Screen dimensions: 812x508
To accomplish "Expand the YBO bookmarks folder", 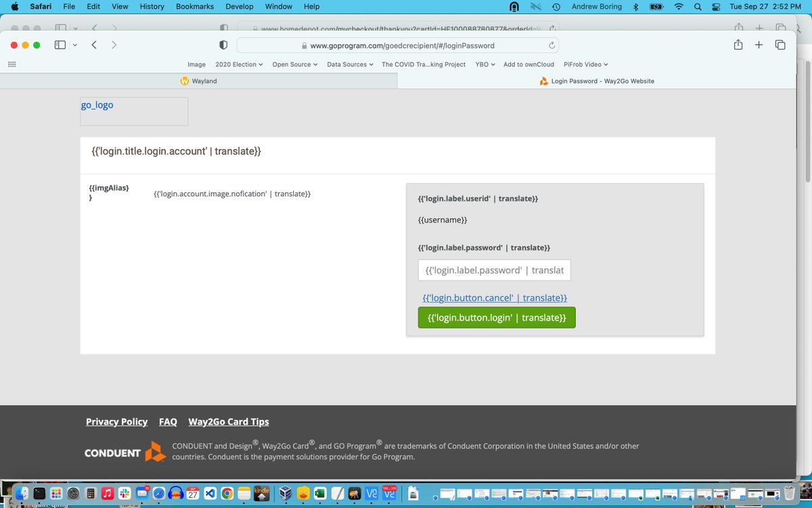I will [x=485, y=64].
